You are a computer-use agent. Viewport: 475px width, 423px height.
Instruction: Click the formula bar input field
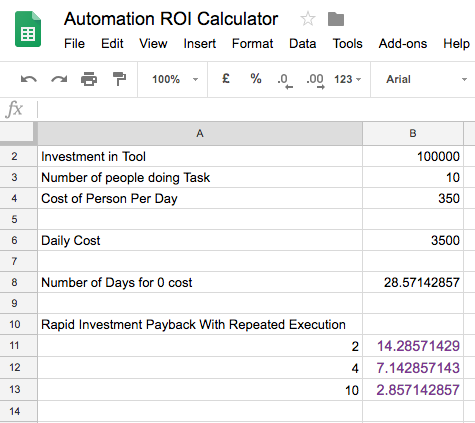click(x=256, y=109)
